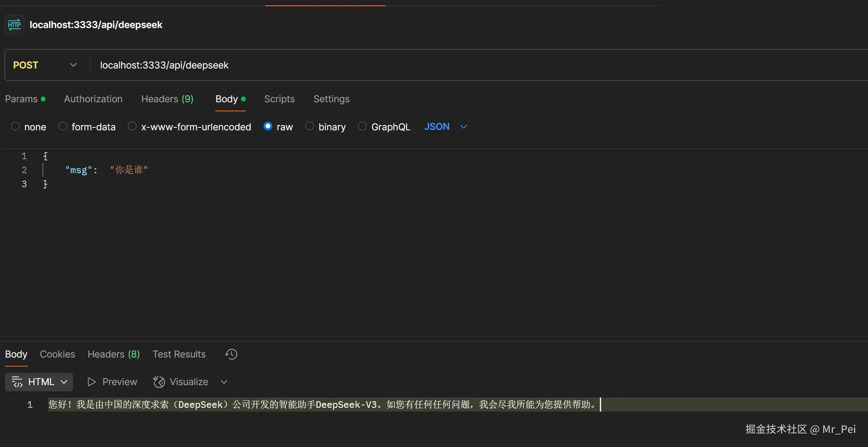The image size is (868, 447).
Task: Open the Cookies tab in response panel
Action: click(57, 354)
